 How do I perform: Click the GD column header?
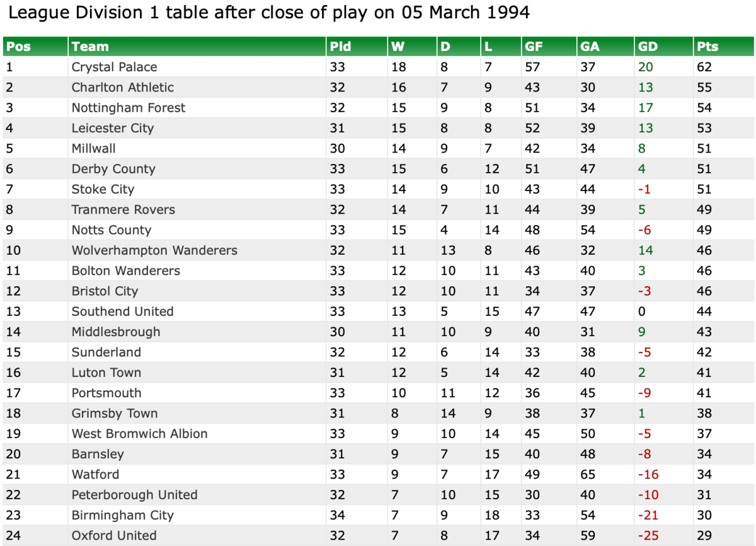tap(648, 47)
